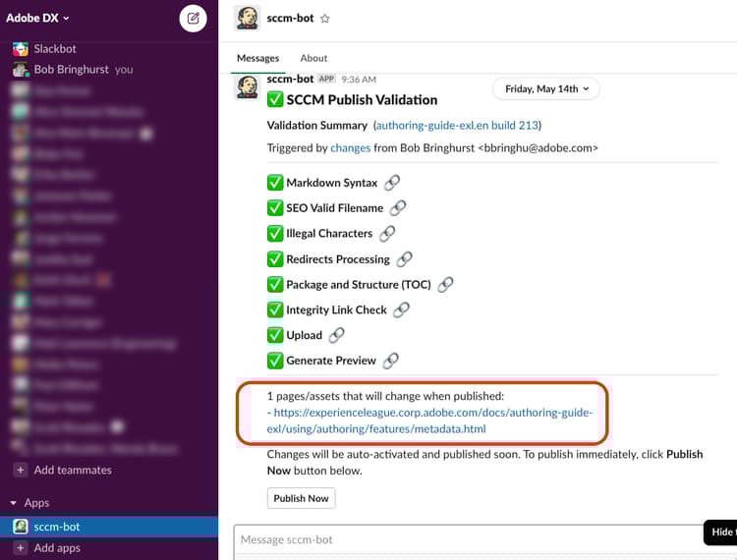Image resolution: width=737 pixels, height=560 pixels.
Task: Open the link icon next to Upload
Action: pos(336,335)
